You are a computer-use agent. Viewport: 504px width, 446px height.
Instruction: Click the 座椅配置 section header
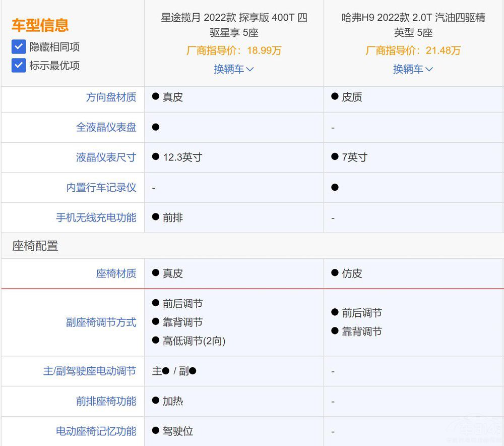[x=35, y=246]
